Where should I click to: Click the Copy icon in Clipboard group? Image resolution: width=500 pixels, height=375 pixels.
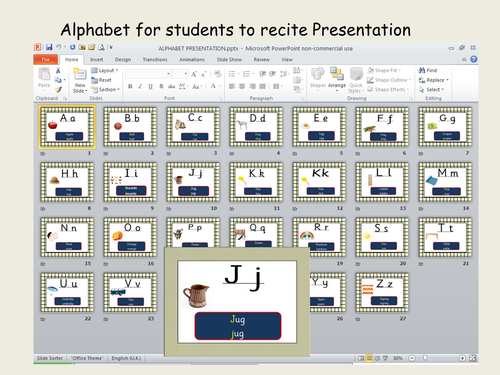tap(58, 80)
